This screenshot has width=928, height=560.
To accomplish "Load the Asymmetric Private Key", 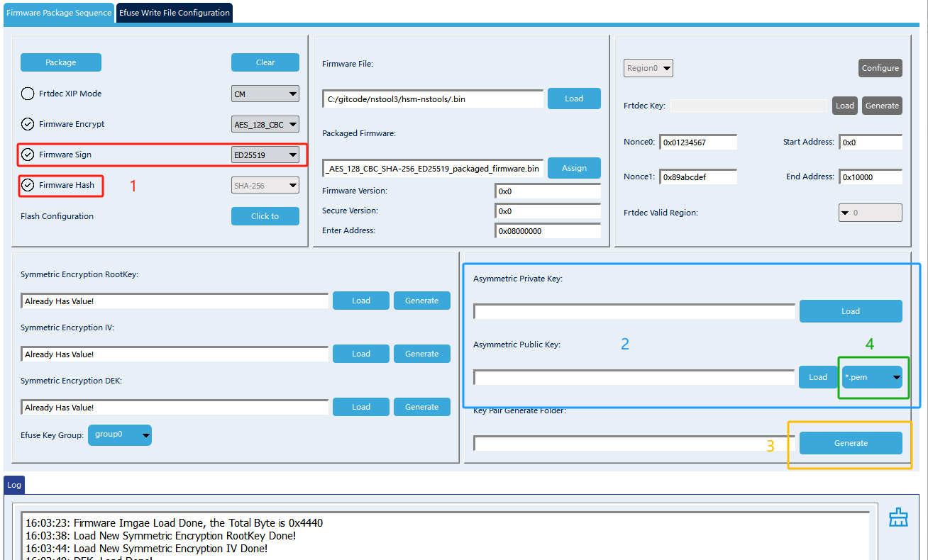I will coord(851,311).
